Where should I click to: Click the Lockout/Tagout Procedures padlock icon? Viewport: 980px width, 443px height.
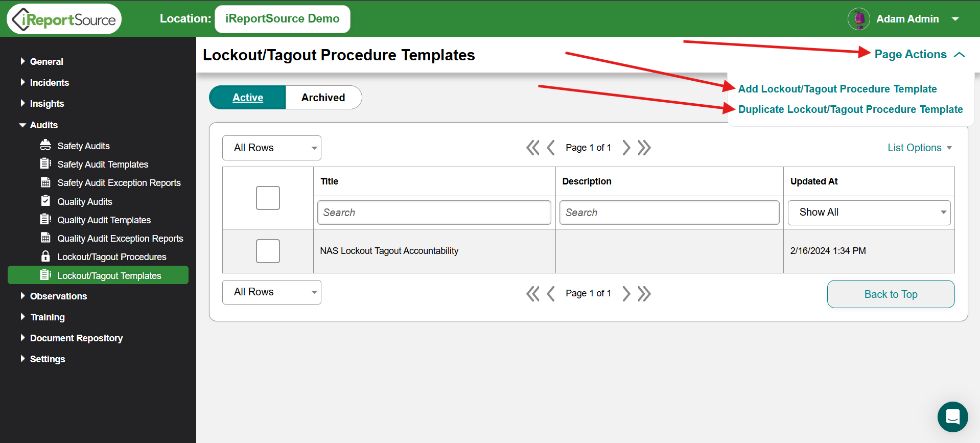(x=45, y=257)
